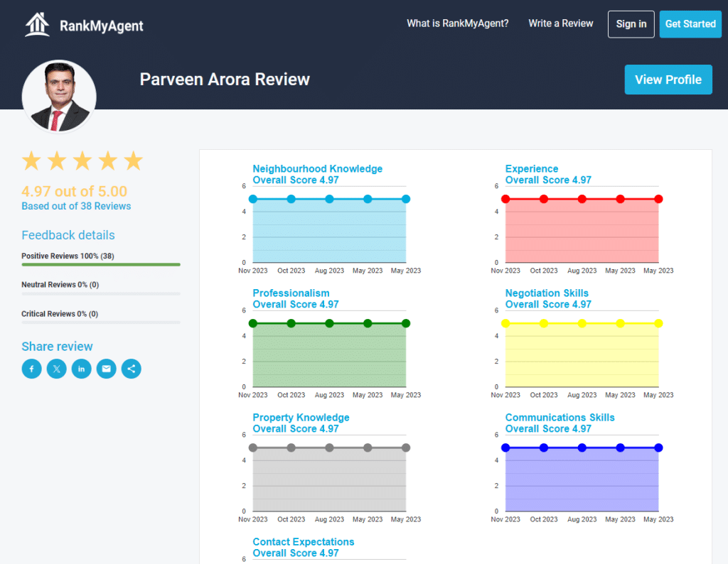Click Neighbourhood Knowledge chart title

pyautogui.click(x=318, y=169)
